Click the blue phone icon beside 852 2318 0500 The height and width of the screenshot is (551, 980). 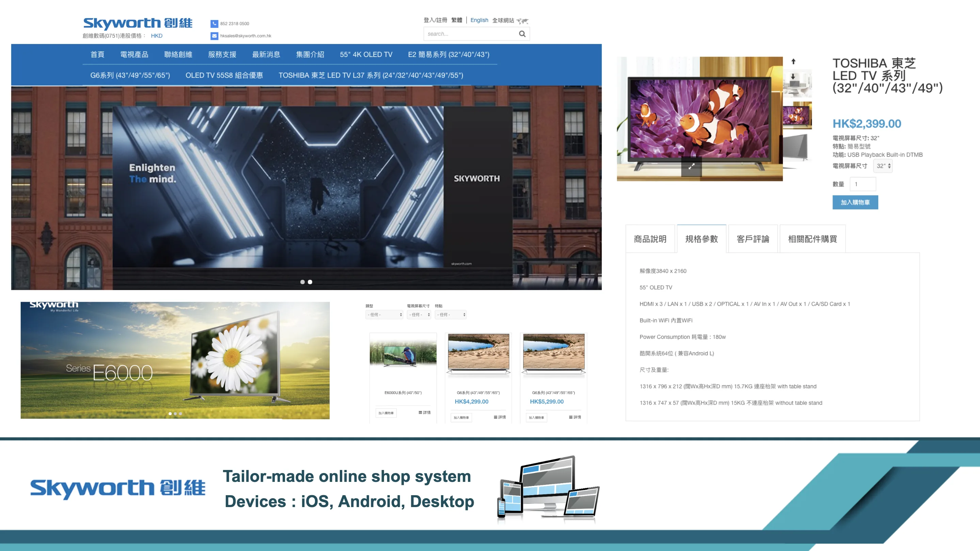214,23
